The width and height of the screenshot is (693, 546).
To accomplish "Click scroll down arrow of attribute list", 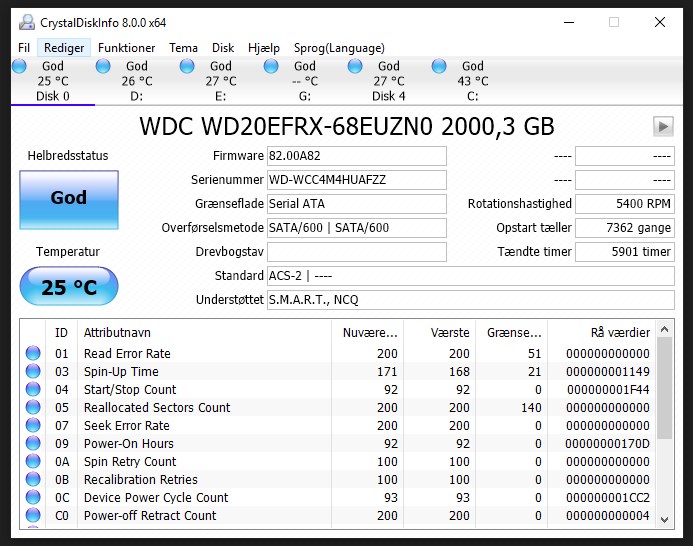I will point(664,519).
